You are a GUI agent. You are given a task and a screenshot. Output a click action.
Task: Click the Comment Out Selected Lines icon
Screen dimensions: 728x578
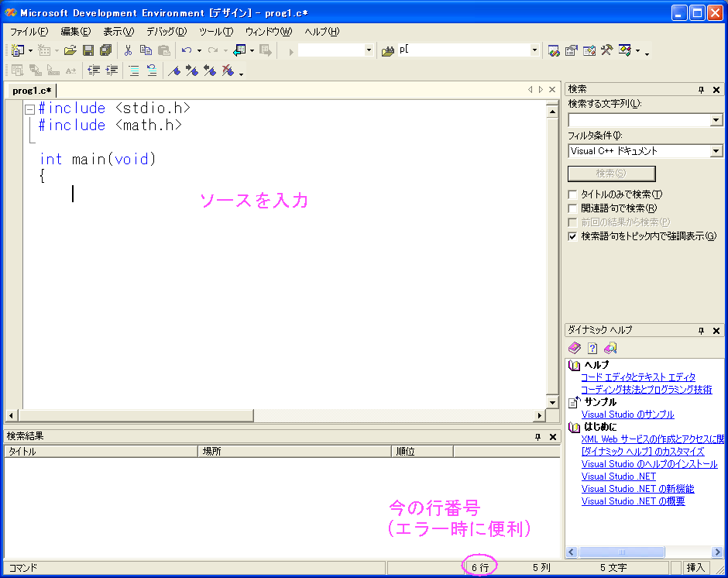tap(134, 71)
